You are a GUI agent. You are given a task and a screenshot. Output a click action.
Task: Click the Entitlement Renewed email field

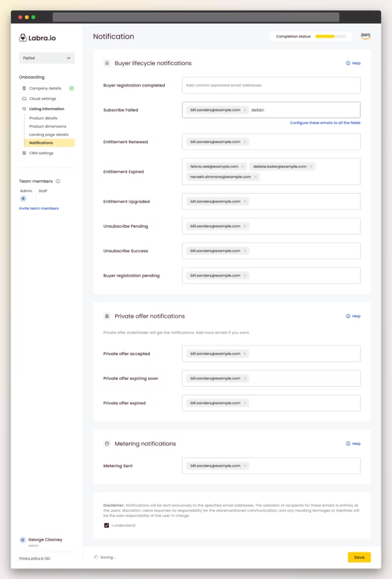point(271,142)
